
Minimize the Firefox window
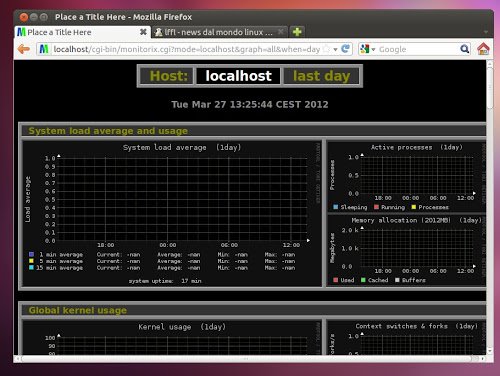(34, 17)
